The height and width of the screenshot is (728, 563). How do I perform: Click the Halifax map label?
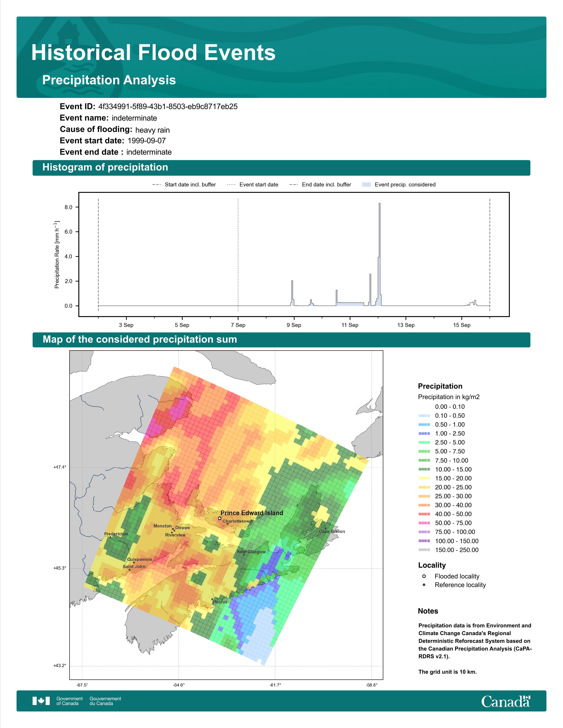[220, 602]
